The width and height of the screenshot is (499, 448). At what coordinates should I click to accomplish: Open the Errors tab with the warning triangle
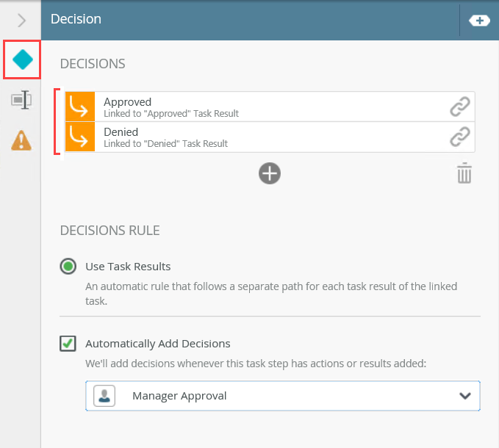(21, 140)
